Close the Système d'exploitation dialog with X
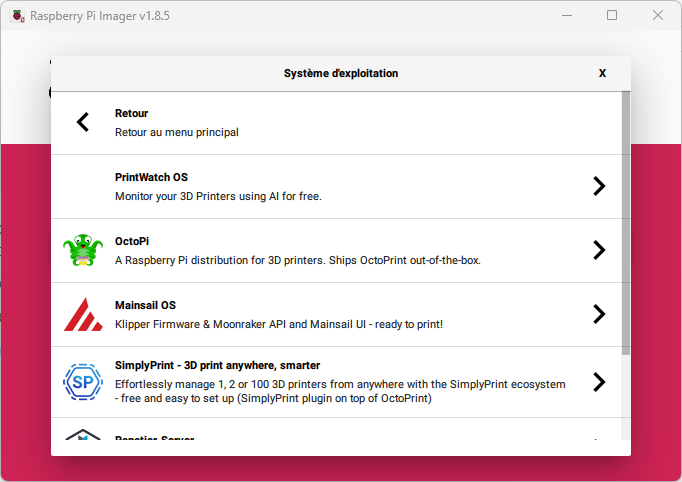The height and width of the screenshot is (482, 682). tap(602, 73)
